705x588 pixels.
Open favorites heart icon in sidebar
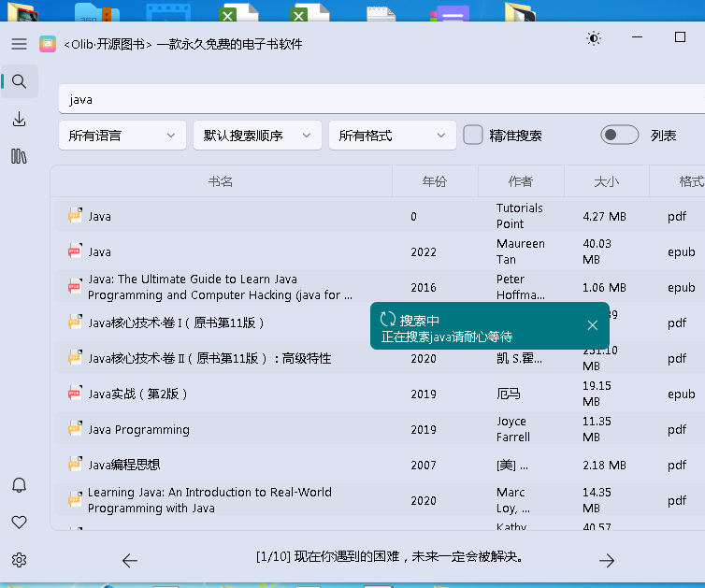pyautogui.click(x=19, y=523)
